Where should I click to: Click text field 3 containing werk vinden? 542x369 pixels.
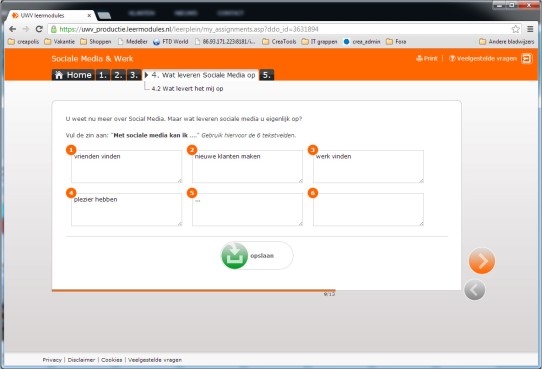368,166
